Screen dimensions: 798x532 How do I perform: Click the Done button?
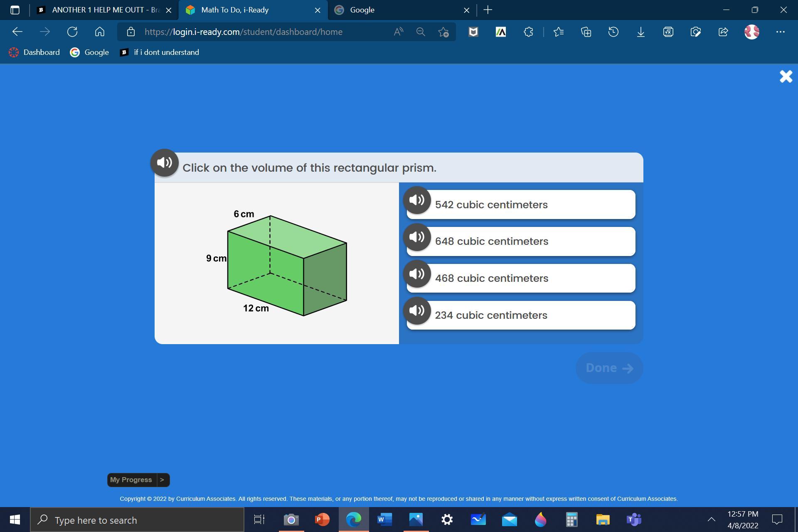pos(609,368)
